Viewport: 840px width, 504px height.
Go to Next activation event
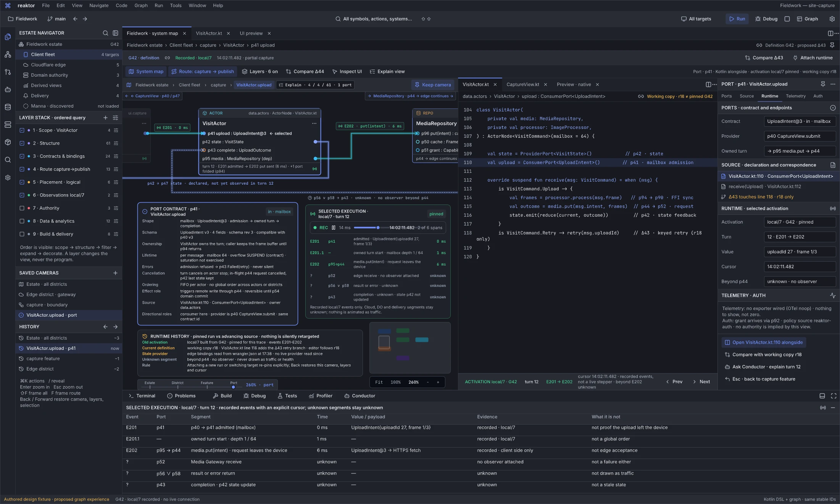tap(701, 382)
